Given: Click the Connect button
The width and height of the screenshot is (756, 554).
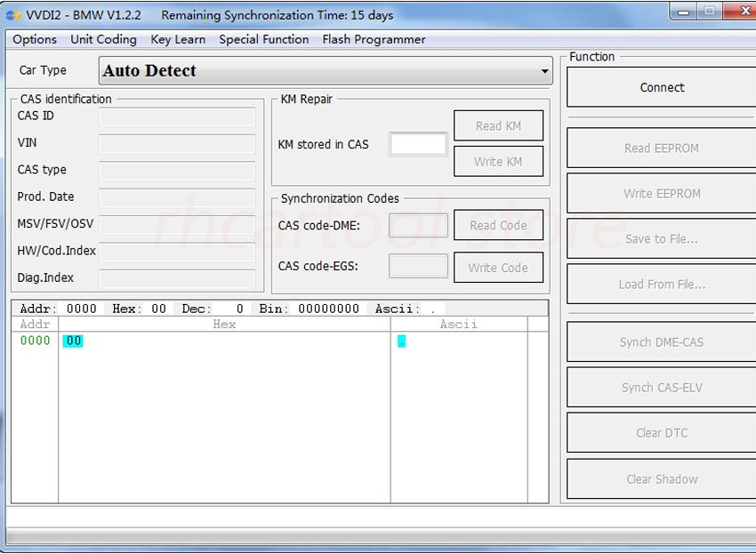Looking at the screenshot, I should click(662, 87).
